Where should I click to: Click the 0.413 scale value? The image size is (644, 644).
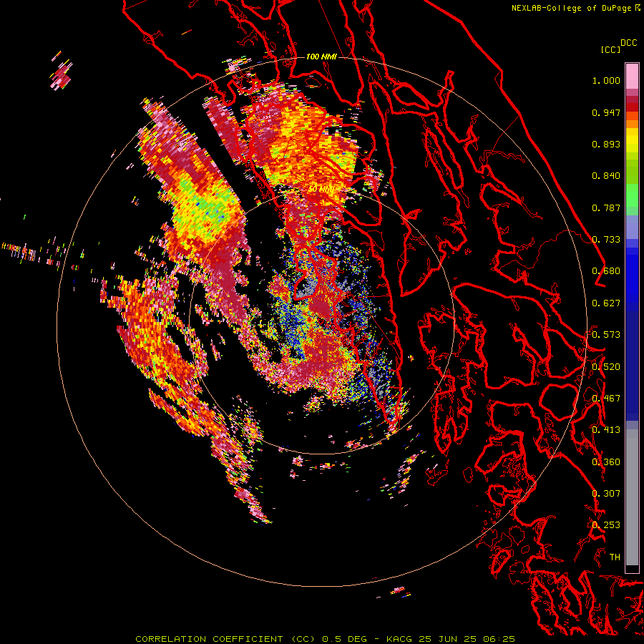coord(606,430)
